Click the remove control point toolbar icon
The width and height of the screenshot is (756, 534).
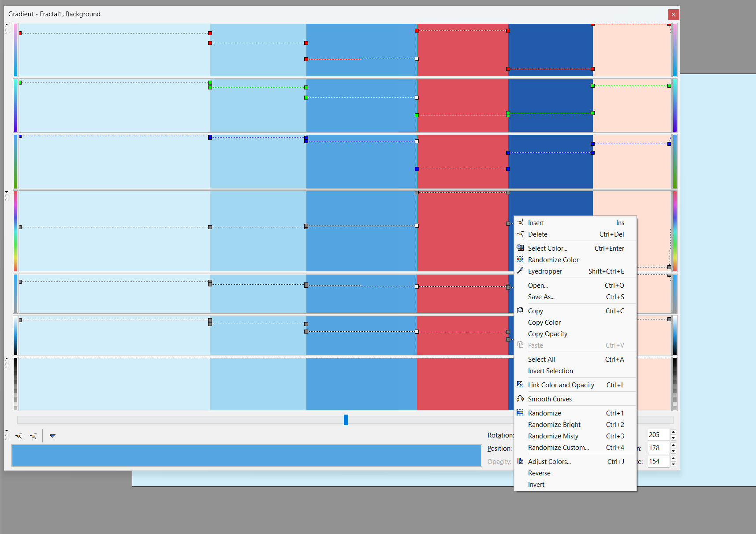click(x=34, y=436)
